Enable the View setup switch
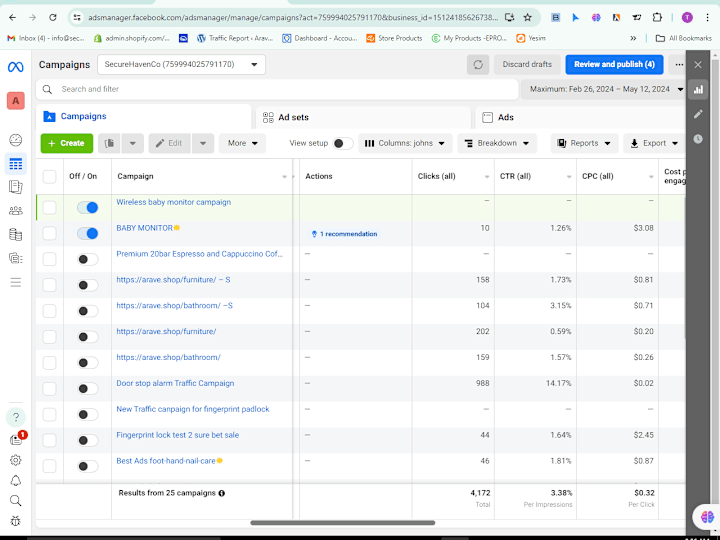 click(x=343, y=143)
